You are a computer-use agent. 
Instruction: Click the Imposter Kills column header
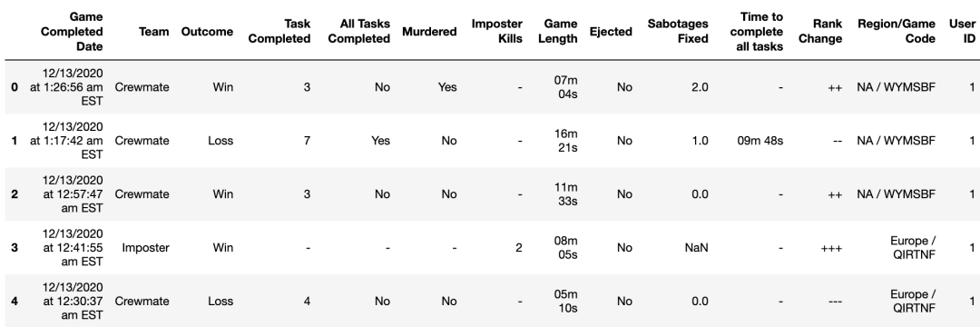tap(497, 31)
